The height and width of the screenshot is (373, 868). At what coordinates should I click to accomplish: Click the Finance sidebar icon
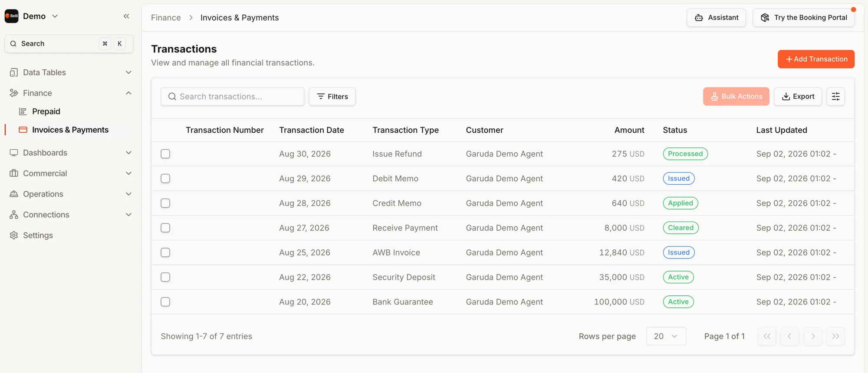pos(14,93)
